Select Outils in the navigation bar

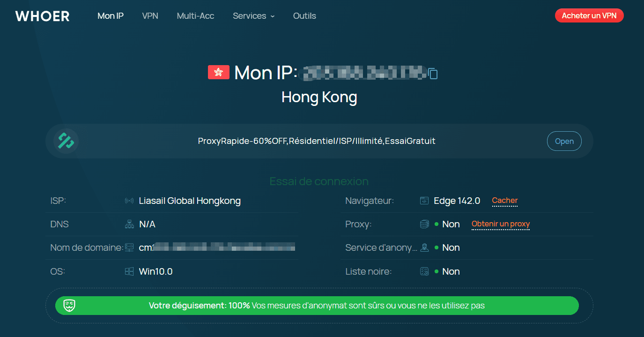coord(304,16)
